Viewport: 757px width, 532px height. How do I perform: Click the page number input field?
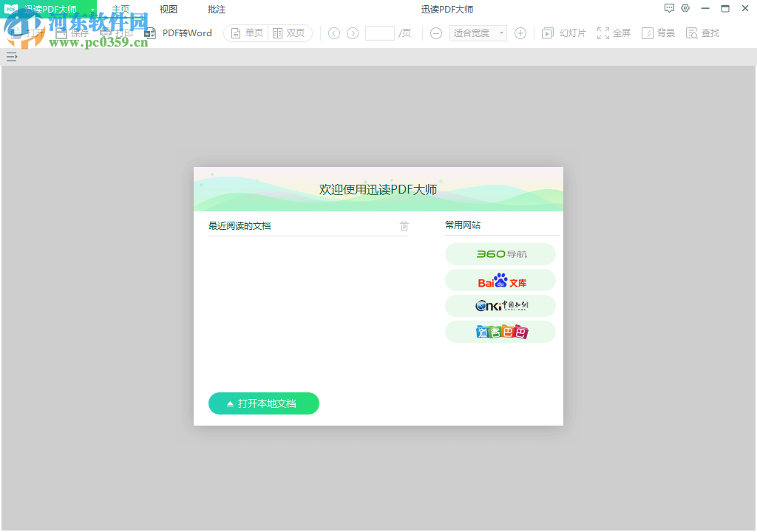point(380,33)
